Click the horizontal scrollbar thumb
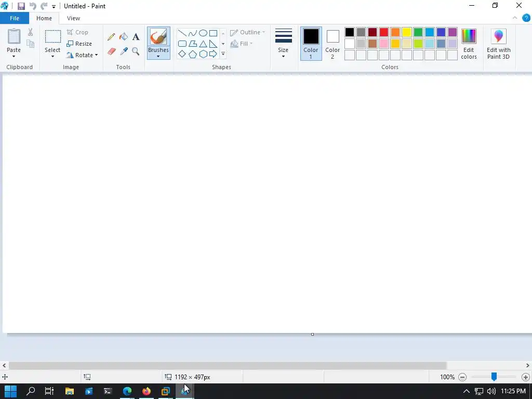Viewport: 532px width, 399px height. coord(228,365)
